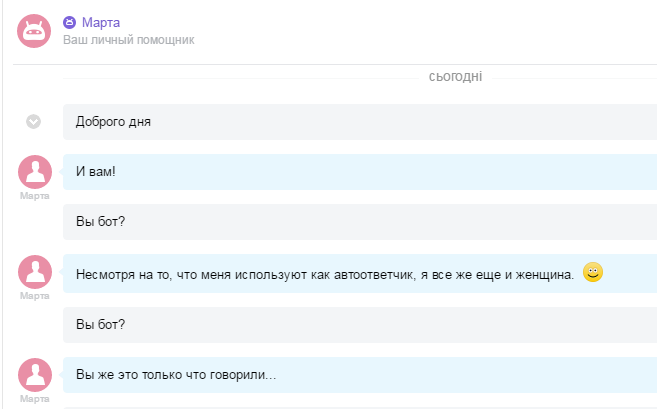This screenshot has height=409, width=657.
Task: Click the small purple bot badge beside Марта
Action: pos(69,22)
